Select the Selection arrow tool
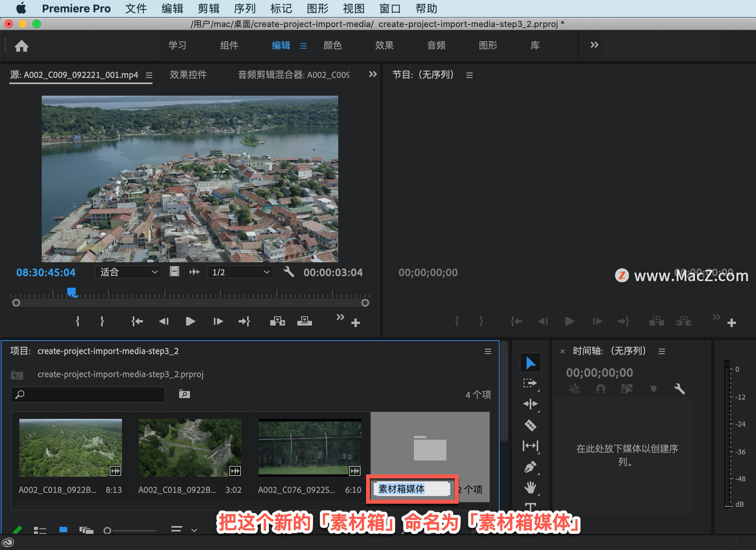This screenshot has height=550, width=756. tap(530, 363)
